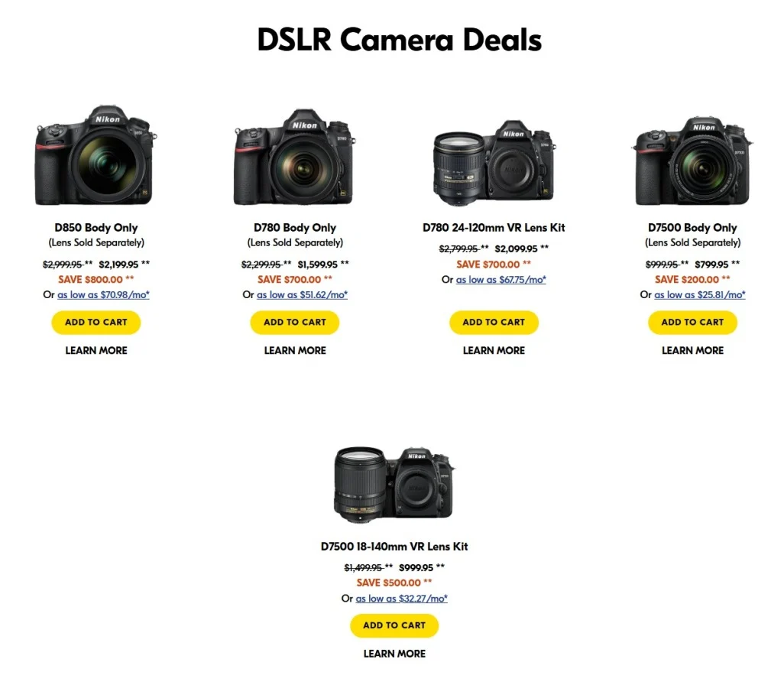Open the D780 Body Only product photo
Image resolution: width=784 pixels, height=685 pixels.
[294, 157]
